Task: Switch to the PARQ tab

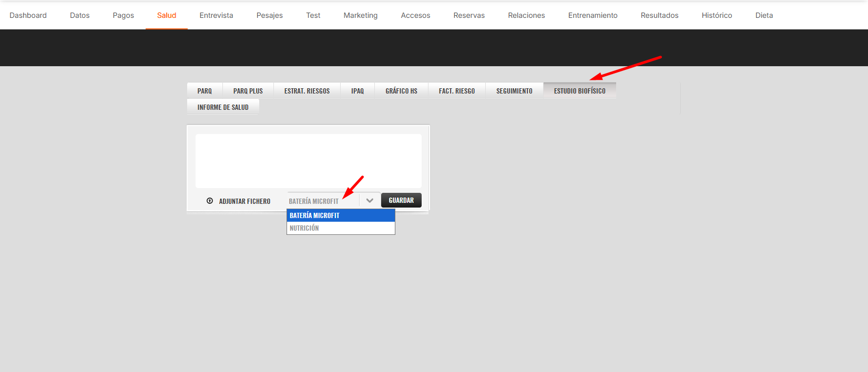Action: pyautogui.click(x=205, y=91)
